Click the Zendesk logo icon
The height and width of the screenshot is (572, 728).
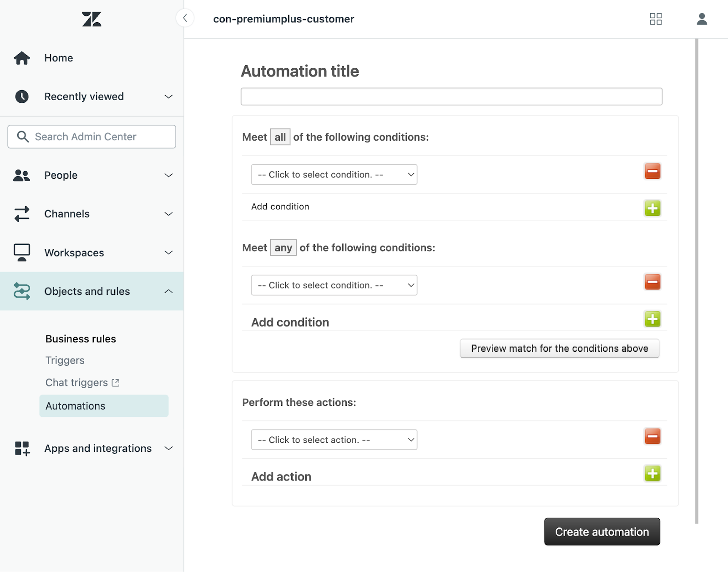(x=91, y=19)
